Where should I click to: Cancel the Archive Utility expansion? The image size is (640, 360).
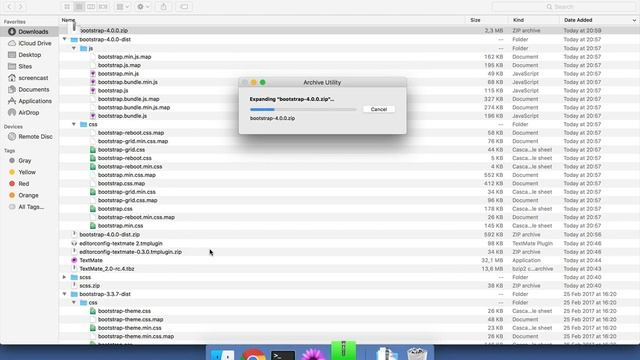[378, 109]
